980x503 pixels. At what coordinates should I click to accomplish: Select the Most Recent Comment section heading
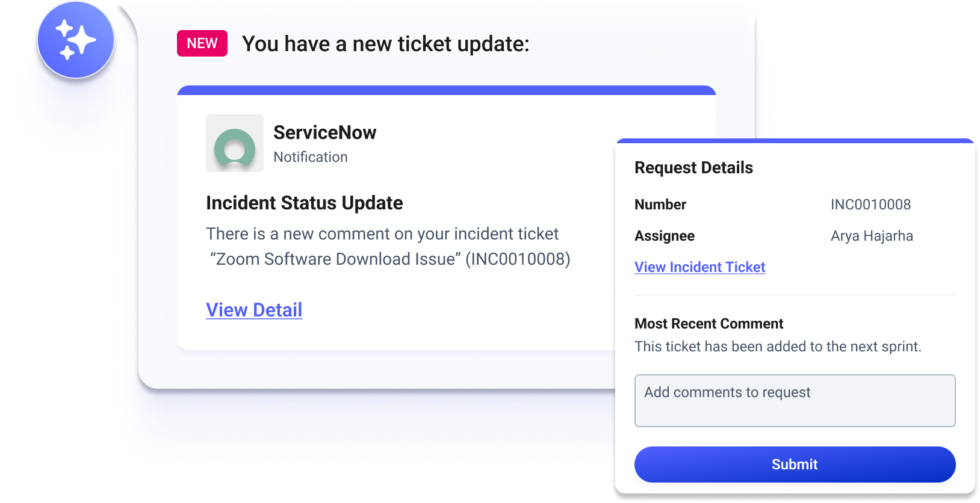pyautogui.click(x=709, y=323)
